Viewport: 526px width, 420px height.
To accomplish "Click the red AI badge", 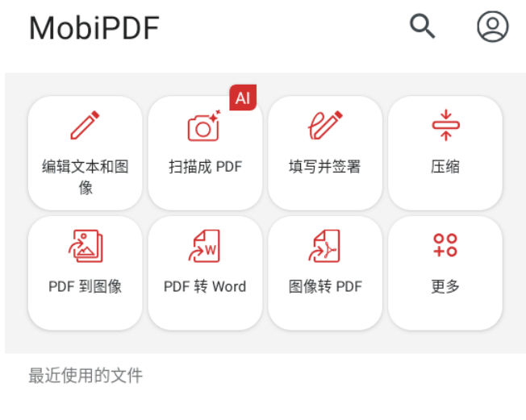I will coord(243,98).
